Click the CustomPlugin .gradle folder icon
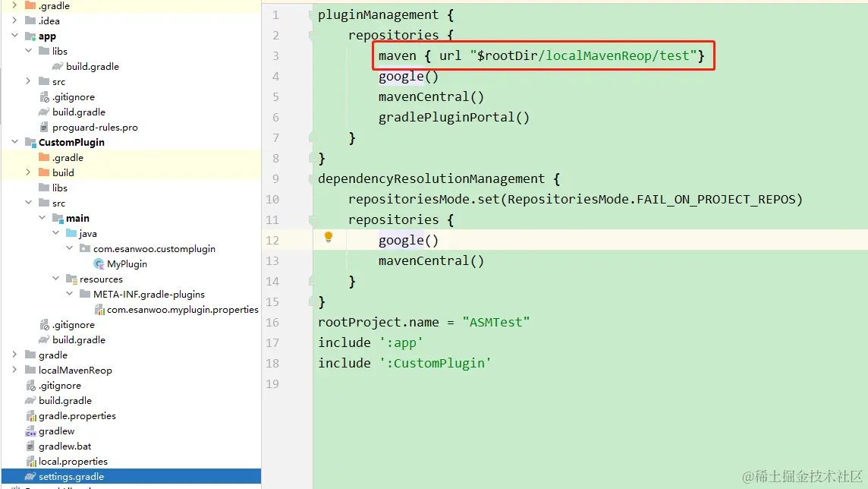 tap(44, 157)
